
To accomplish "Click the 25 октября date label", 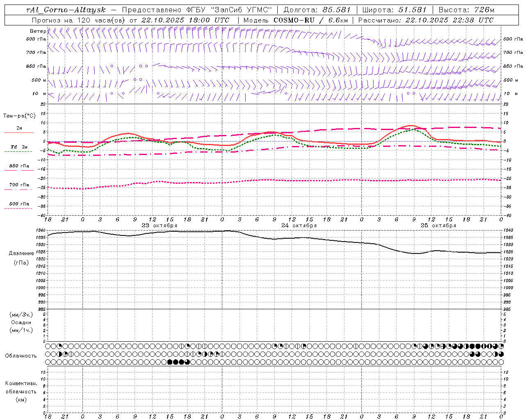I will 438,226.
